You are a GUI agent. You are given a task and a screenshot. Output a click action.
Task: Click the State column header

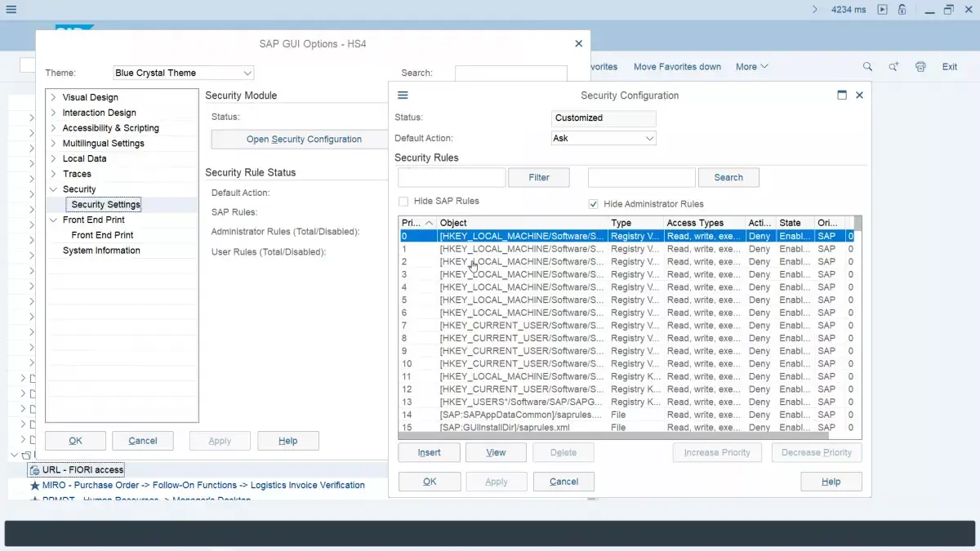tap(795, 223)
